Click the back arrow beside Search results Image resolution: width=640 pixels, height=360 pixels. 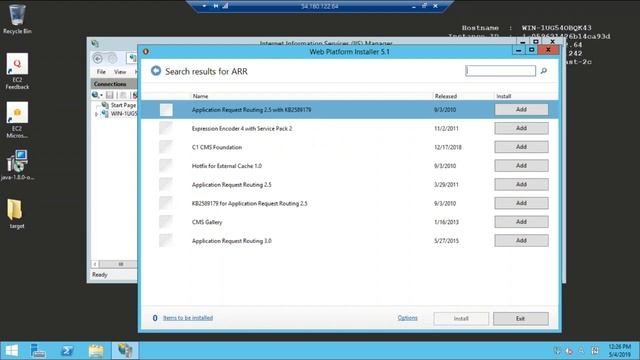(x=156, y=71)
